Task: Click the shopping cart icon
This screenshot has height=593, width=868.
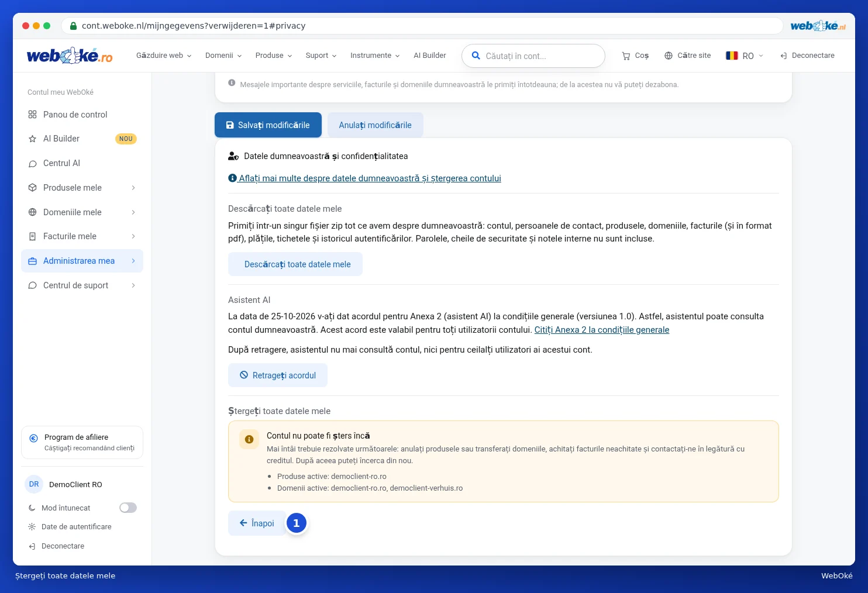Action: click(626, 56)
